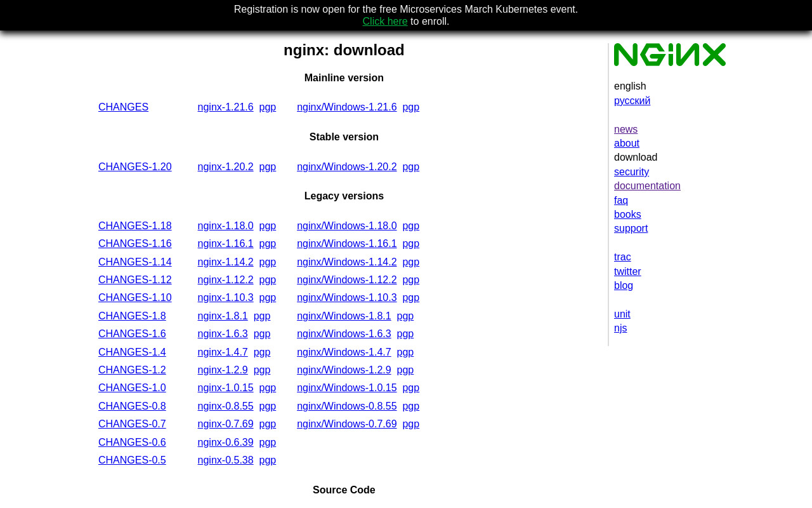Open CHANGES-1.4 link
Screen dimensions: 812x508
(132, 352)
